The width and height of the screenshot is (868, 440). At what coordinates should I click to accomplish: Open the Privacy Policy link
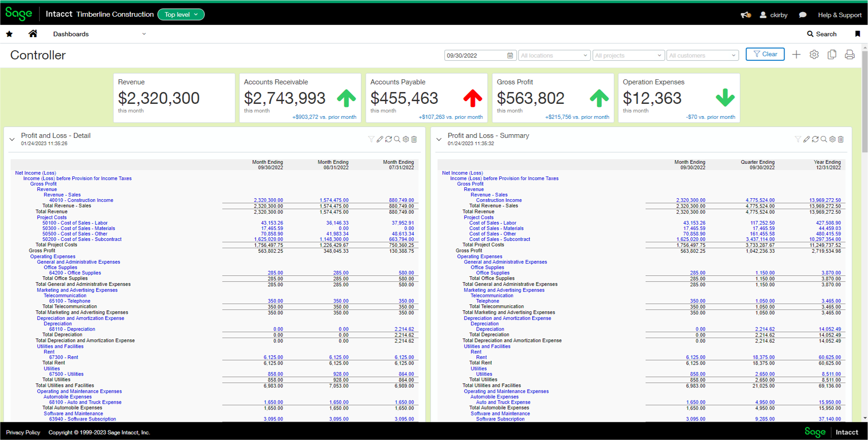pyautogui.click(x=23, y=432)
